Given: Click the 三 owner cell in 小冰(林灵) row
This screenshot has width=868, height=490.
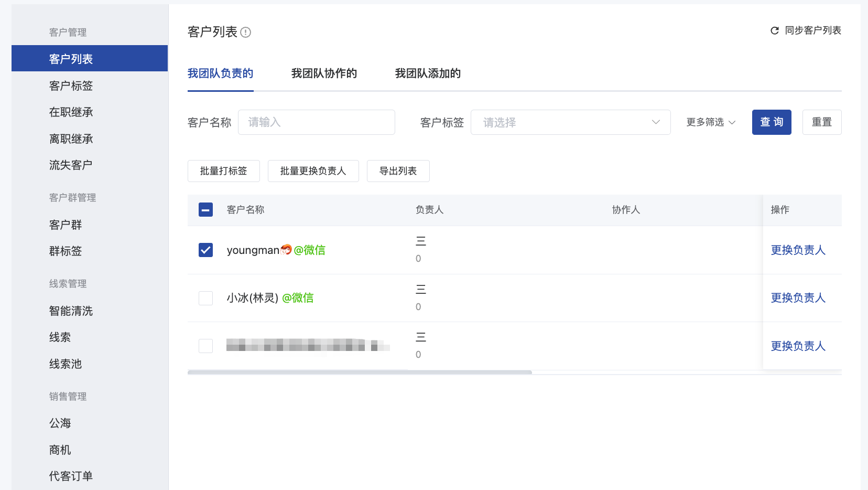Looking at the screenshot, I should pos(421,289).
